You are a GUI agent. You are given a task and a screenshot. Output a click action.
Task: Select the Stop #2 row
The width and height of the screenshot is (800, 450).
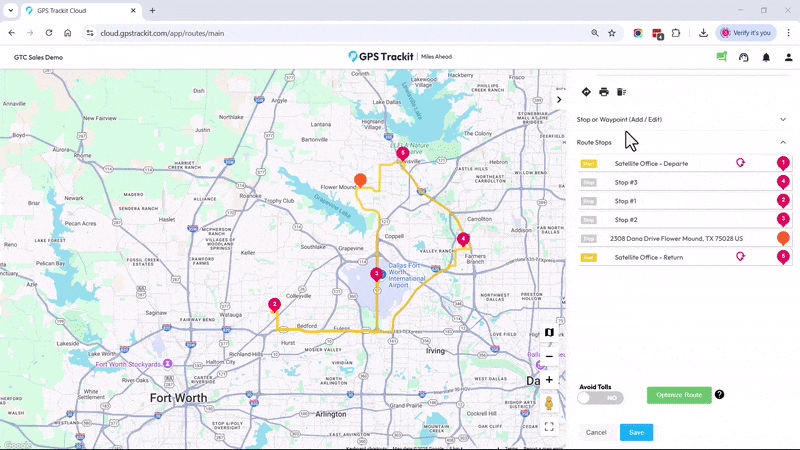[685, 220]
